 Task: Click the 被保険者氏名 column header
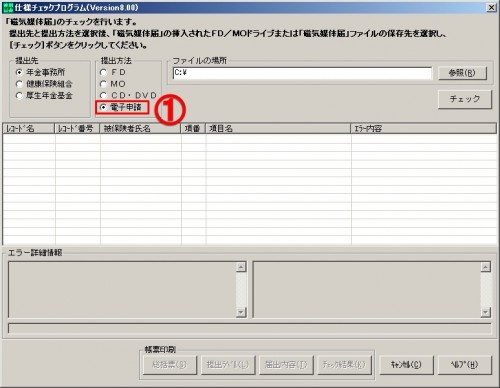pyautogui.click(x=140, y=128)
